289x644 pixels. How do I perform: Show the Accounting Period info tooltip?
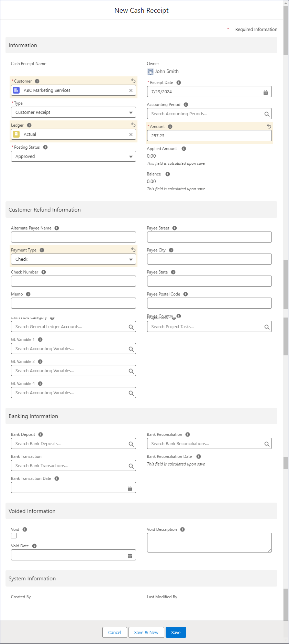point(186,105)
